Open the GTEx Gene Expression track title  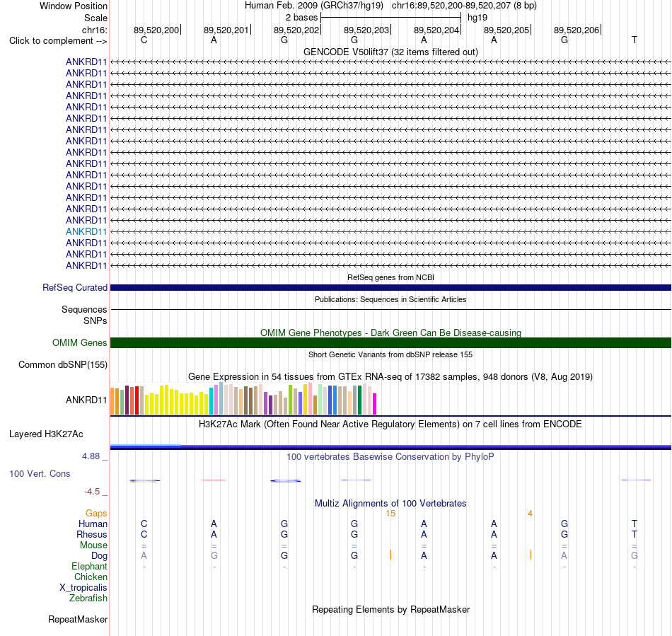(x=390, y=376)
